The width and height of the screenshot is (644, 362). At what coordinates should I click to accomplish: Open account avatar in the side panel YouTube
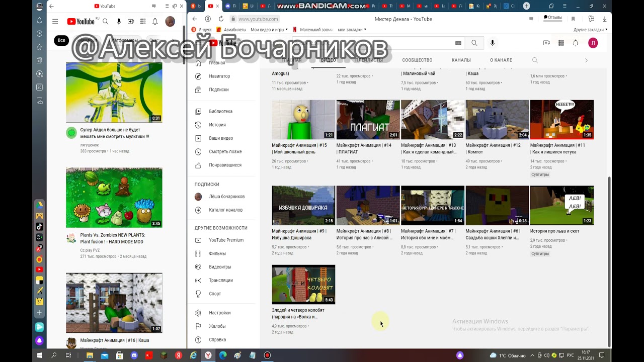pyautogui.click(x=170, y=22)
